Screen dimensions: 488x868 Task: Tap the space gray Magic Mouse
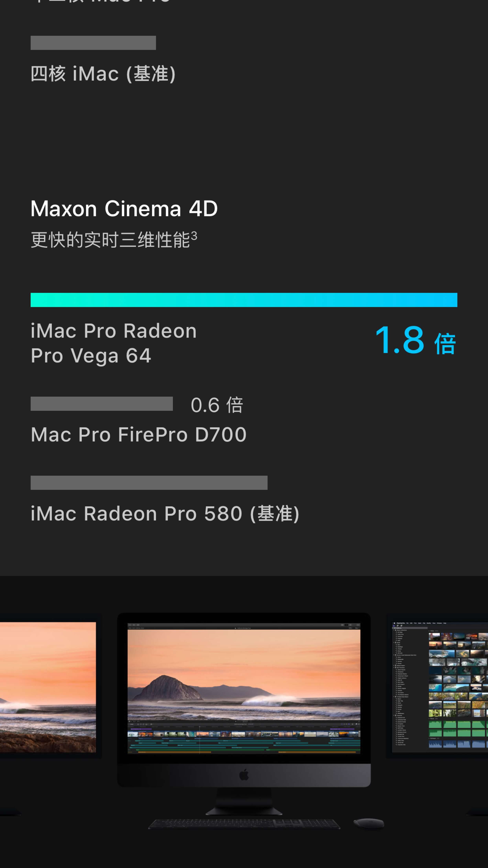click(x=369, y=823)
